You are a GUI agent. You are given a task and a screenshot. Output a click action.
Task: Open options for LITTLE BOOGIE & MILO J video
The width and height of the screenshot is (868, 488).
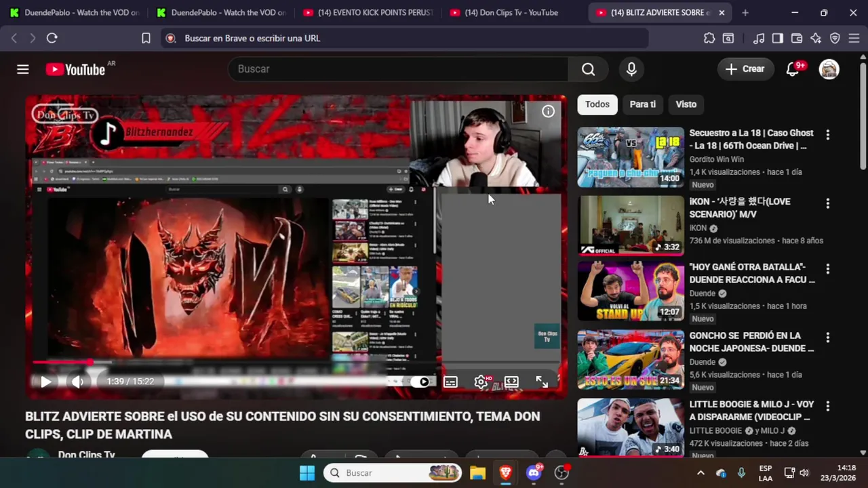[827, 406]
